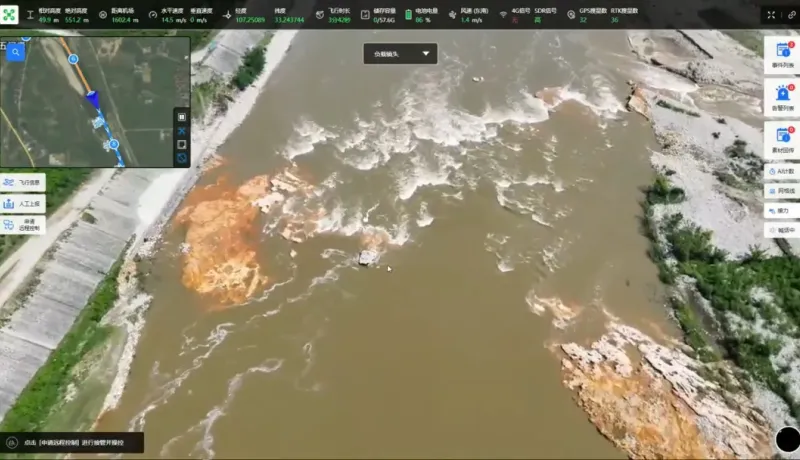The width and height of the screenshot is (800, 460).
Task: Click the remote control hint bar at bottom-left
Action: 72,443
